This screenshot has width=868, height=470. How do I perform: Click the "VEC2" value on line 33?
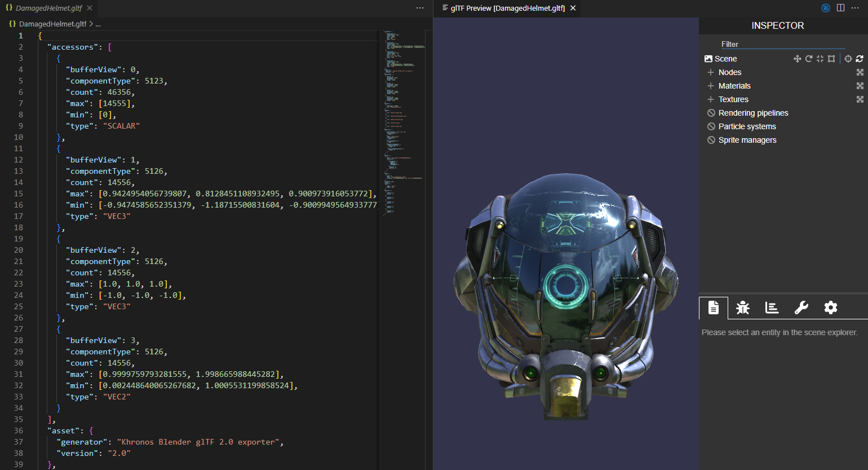pyautogui.click(x=117, y=397)
